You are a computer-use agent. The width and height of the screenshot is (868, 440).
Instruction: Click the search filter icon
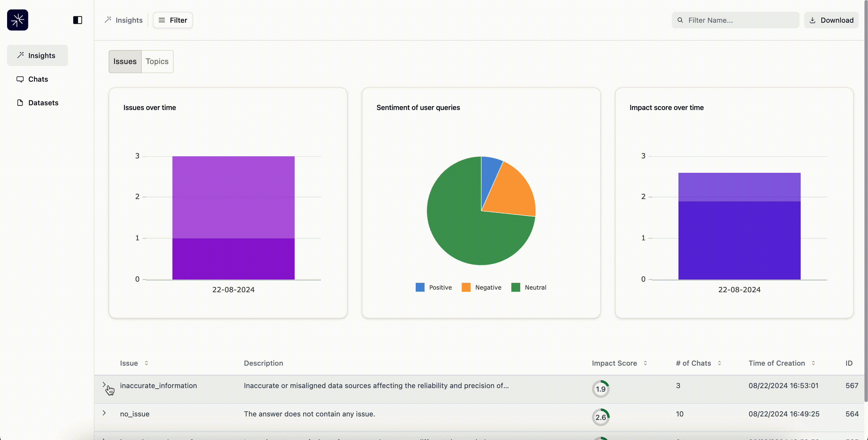tap(680, 20)
